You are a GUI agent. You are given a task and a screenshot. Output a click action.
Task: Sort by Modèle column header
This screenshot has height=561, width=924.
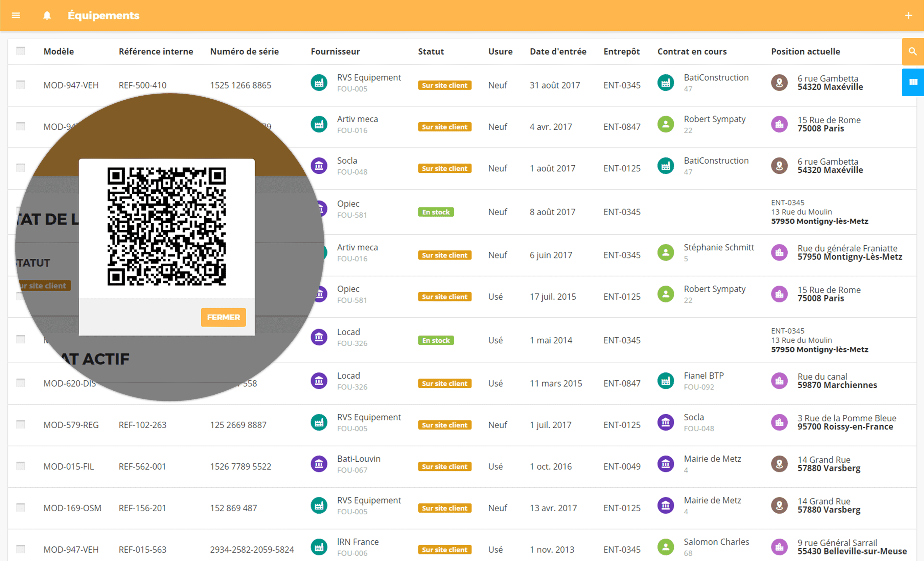59,51
